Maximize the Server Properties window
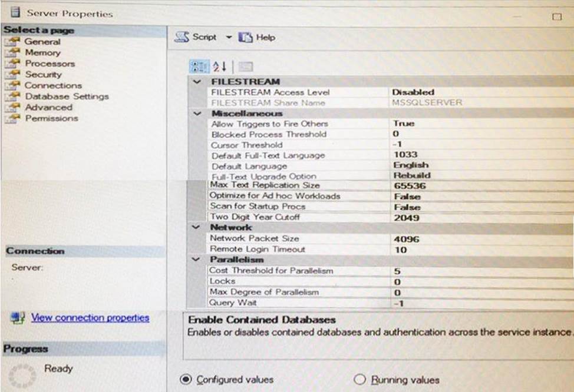This screenshot has width=574, height=392. pyautogui.click(x=556, y=16)
